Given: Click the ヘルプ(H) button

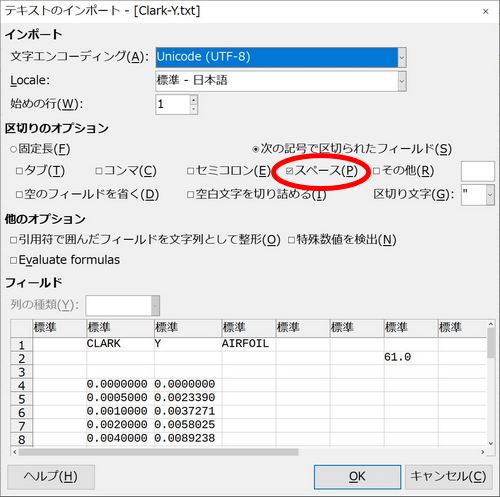Looking at the screenshot, I should click(51, 477).
